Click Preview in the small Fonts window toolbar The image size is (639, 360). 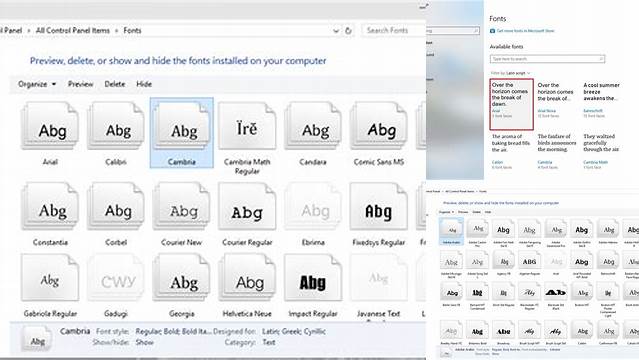coord(463,212)
